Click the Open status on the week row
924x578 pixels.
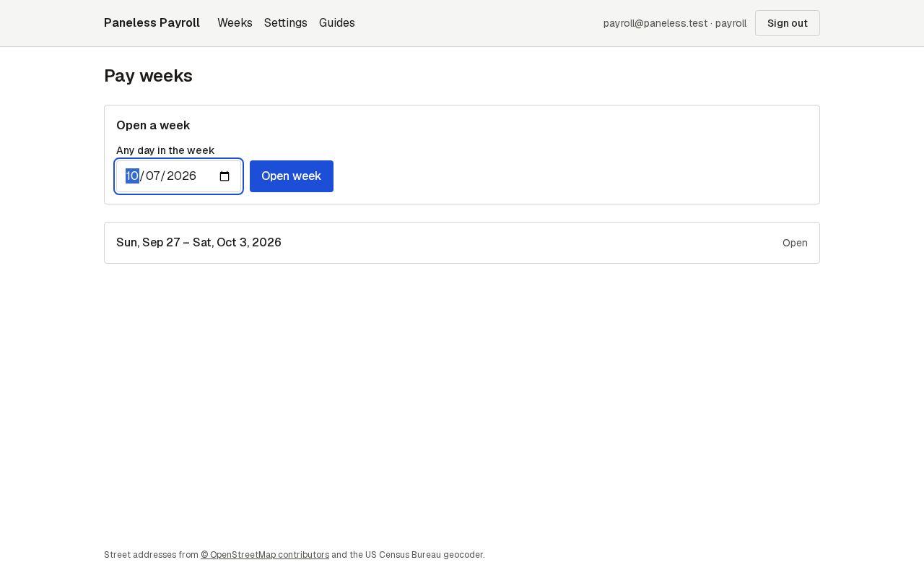795,243
